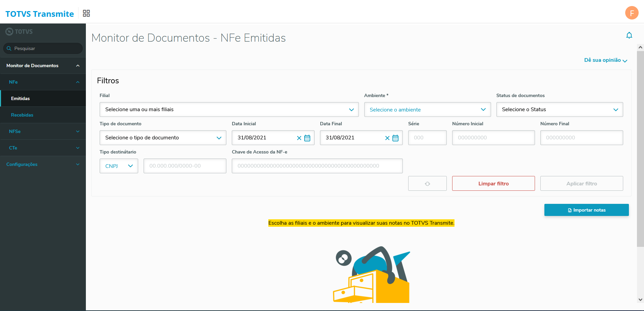The image size is (644, 311).
Task: Click the Aplicar filtro button
Action: coord(582,183)
